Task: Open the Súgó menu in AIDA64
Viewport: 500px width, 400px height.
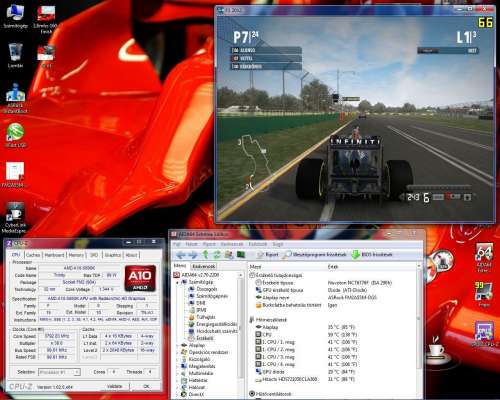Action: pos(278,244)
